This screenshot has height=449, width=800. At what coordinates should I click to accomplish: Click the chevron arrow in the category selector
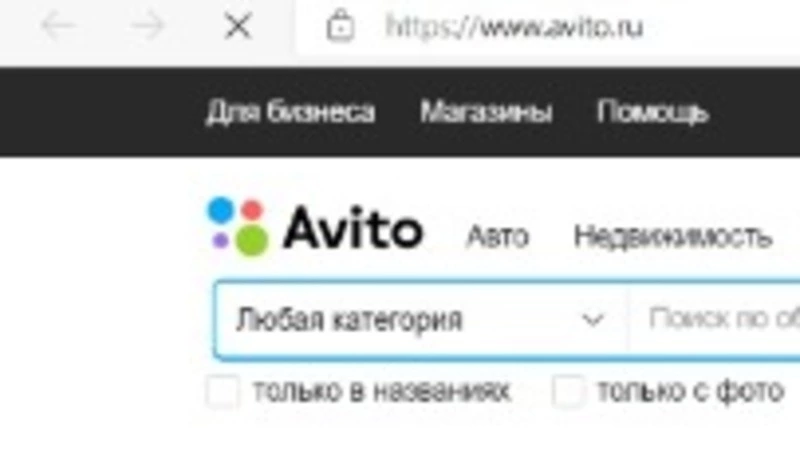[592, 320]
